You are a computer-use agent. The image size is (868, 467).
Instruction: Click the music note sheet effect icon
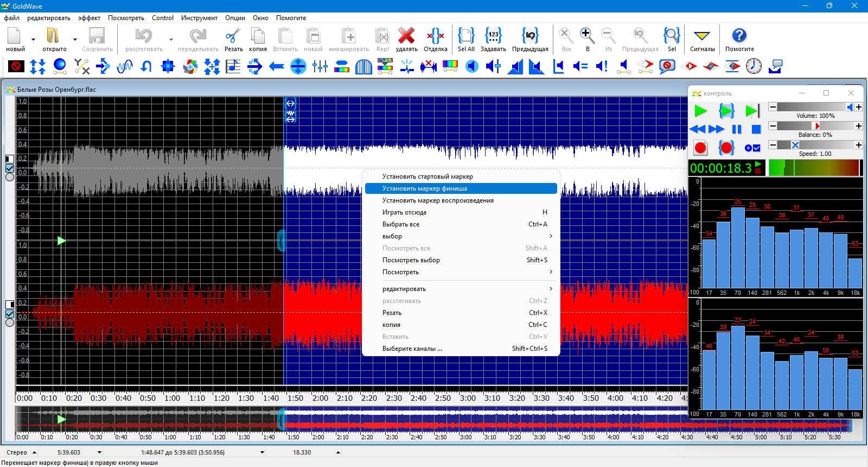point(233,66)
